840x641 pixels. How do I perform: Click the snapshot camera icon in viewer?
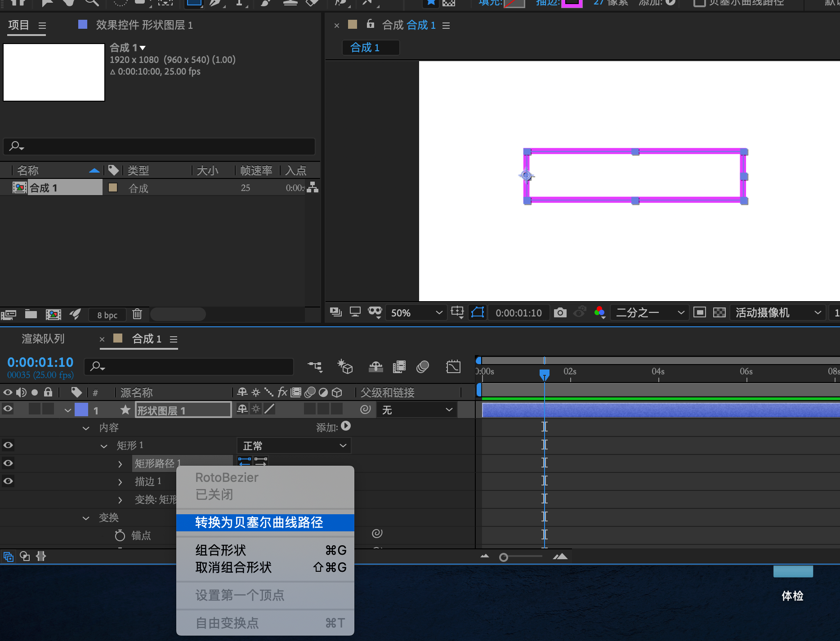560,312
